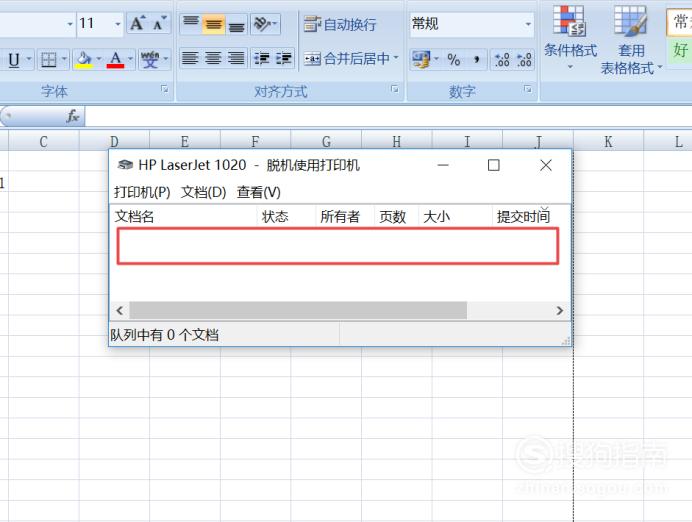This screenshot has width=692, height=522.
Task: Open the 查看(V) menu
Action: point(259,192)
